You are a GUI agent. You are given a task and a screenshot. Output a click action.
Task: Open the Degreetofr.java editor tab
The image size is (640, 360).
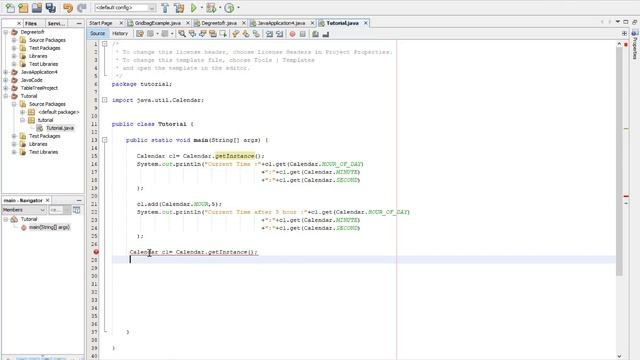click(219, 23)
